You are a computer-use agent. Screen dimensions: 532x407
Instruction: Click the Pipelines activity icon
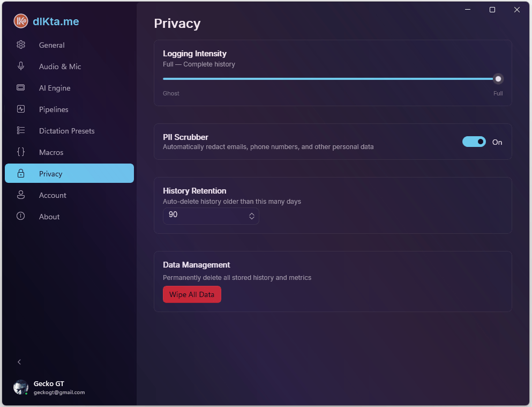(21, 109)
